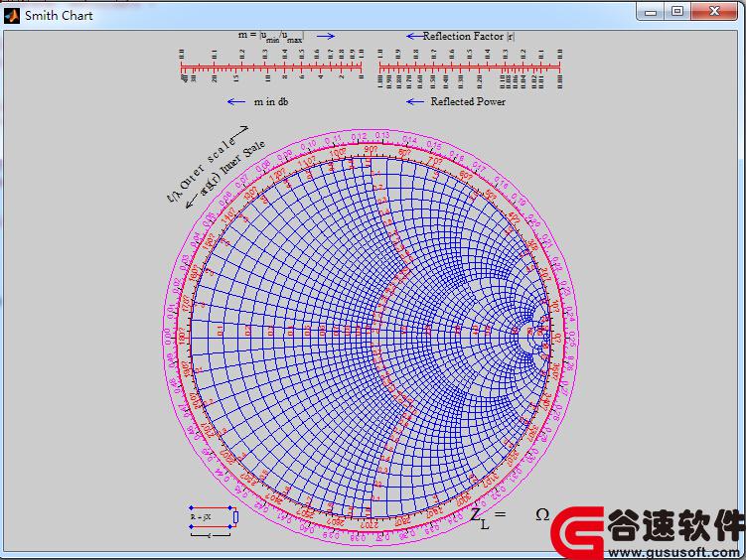Image resolution: width=746 pixels, height=560 pixels.
Task: Click the 0.13 mark on the outer wavelength scale
Action: coord(382,135)
